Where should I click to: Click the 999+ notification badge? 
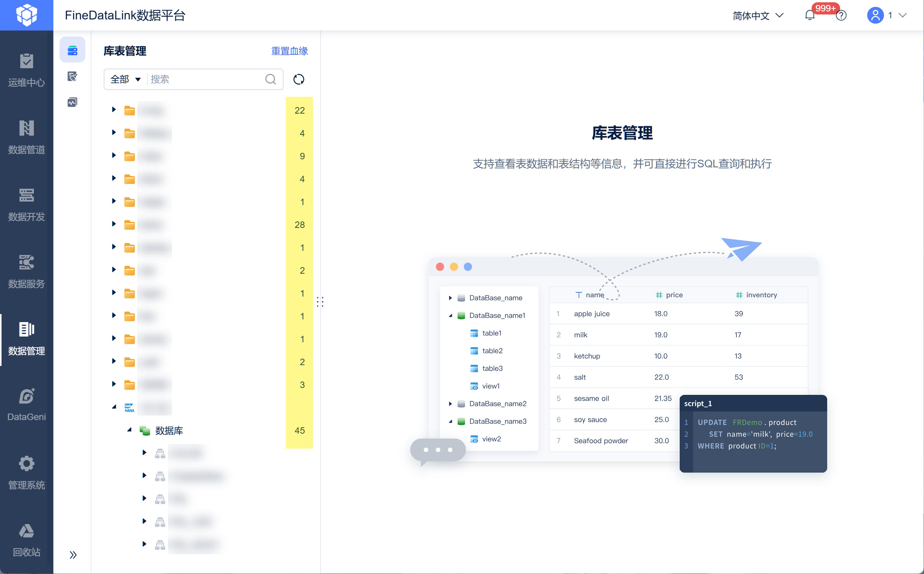click(x=825, y=8)
